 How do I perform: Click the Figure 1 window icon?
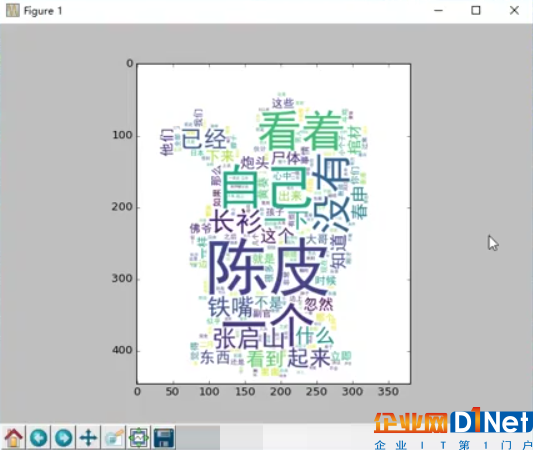(13, 11)
